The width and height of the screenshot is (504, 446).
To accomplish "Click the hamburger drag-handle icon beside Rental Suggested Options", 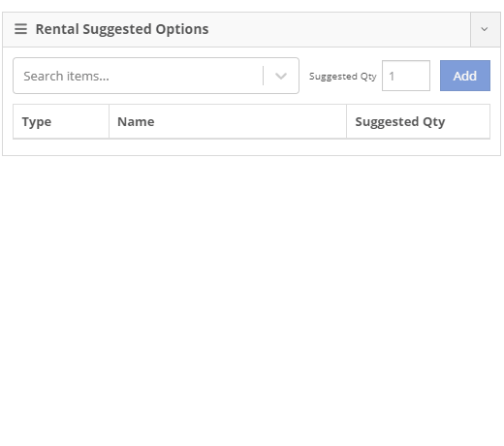I will pyautogui.click(x=20, y=29).
